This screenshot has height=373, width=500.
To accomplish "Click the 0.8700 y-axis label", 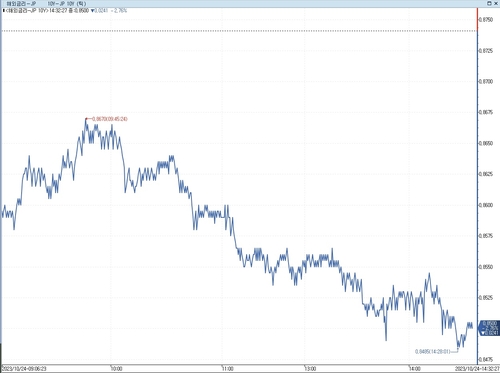I will [486, 81].
